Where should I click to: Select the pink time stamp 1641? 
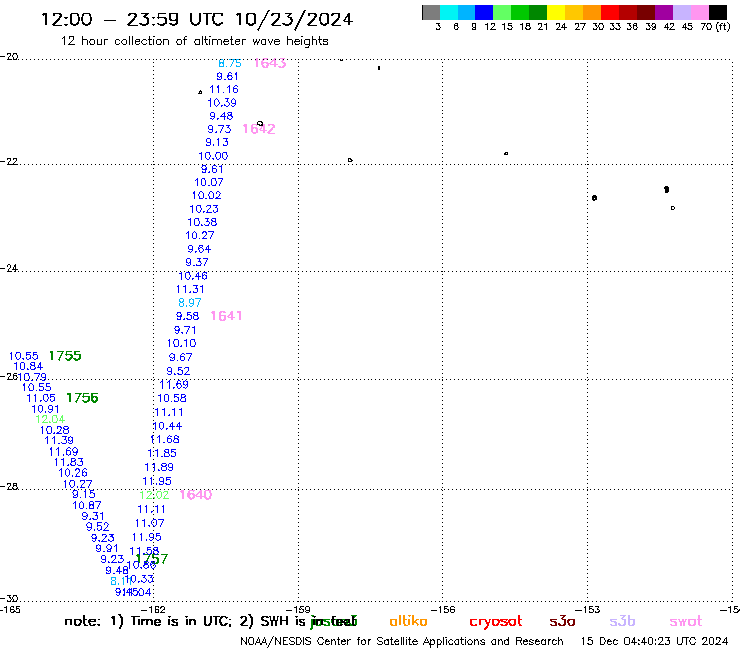tap(226, 316)
